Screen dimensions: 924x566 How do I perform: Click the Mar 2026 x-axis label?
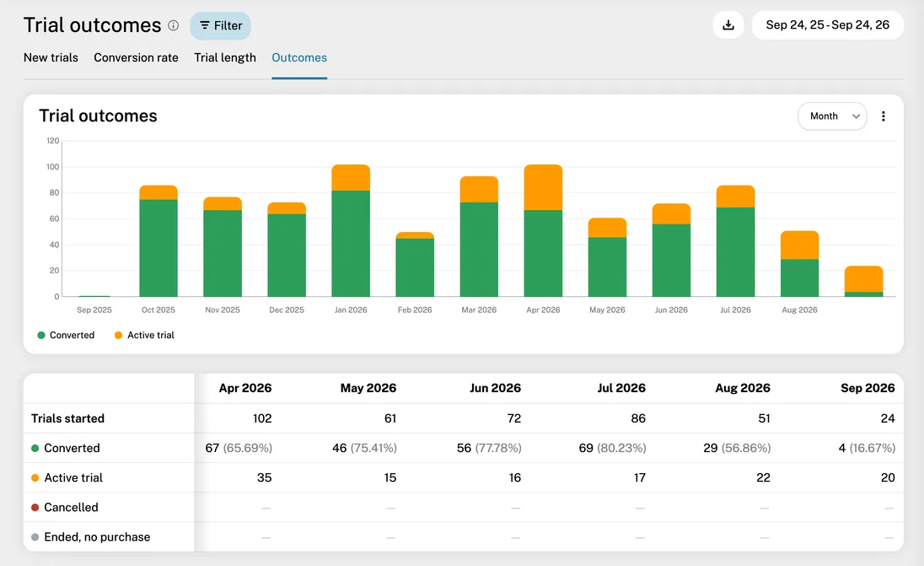(479, 310)
